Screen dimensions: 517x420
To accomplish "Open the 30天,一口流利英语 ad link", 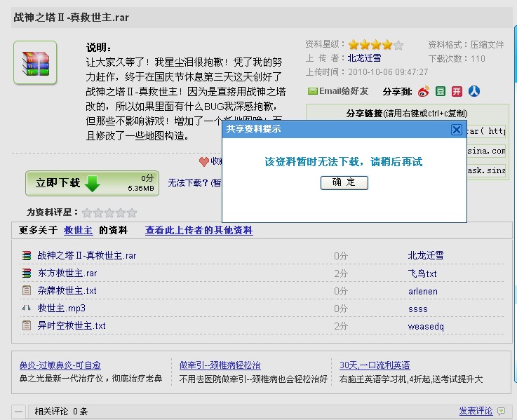I will tap(375, 365).
